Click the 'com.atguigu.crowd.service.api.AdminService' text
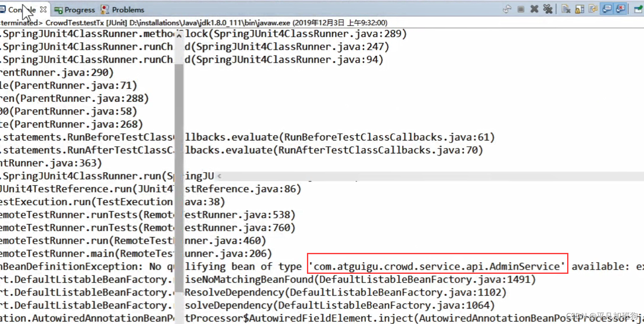The width and height of the screenshot is (644, 324). (438, 266)
